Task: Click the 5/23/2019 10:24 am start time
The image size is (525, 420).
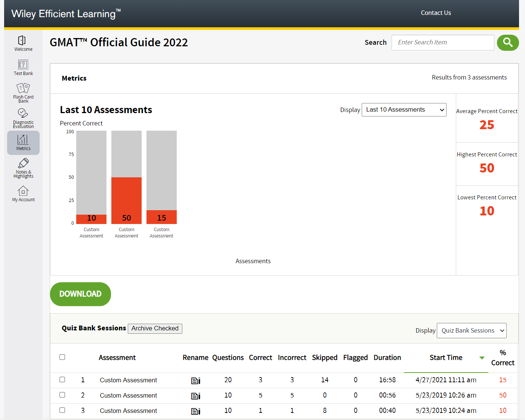Action: tap(446, 411)
